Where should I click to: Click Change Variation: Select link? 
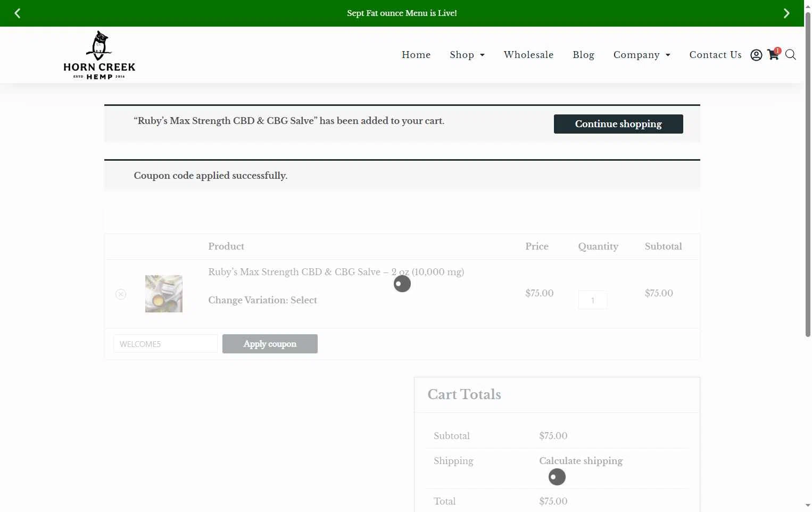click(262, 300)
